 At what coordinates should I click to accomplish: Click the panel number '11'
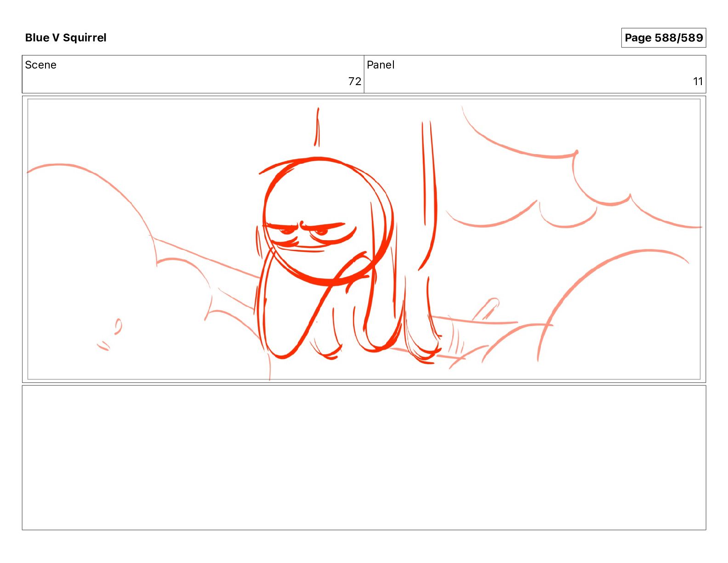698,81
